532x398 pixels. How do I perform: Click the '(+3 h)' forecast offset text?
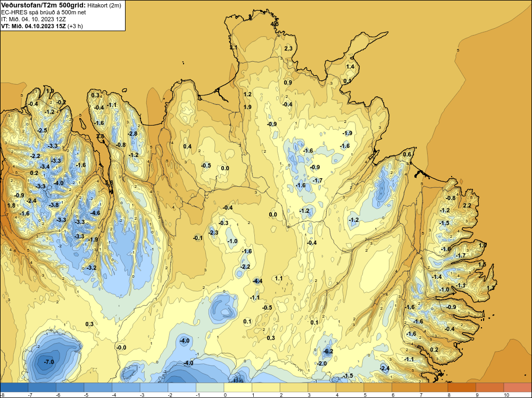click(x=76, y=26)
